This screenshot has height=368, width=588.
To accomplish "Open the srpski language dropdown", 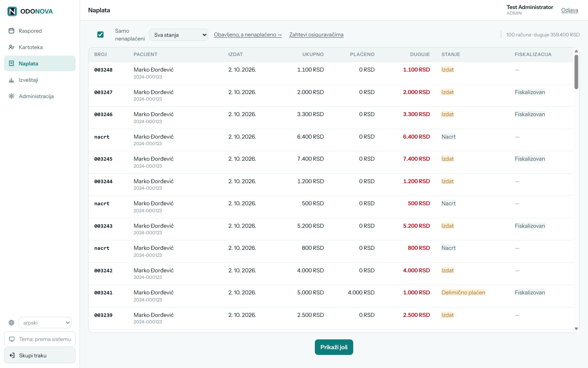I will point(45,323).
